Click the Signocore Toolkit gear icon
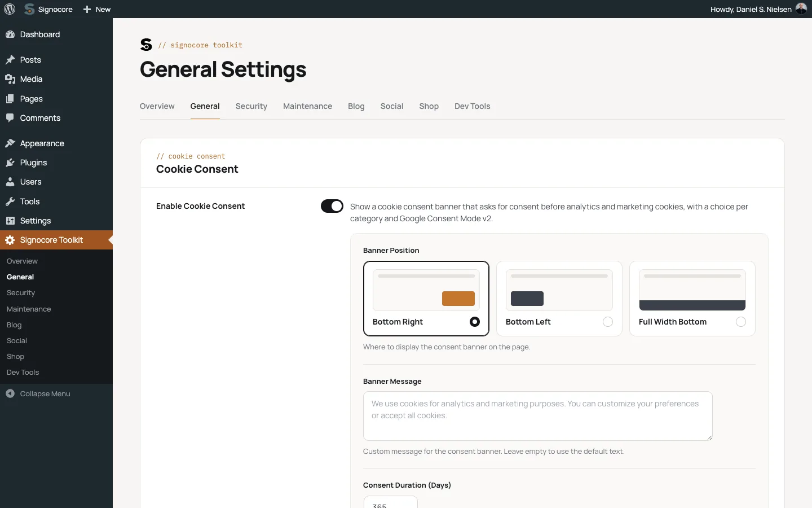The height and width of the screenshot is (508, 812). [x=10, y=240]
